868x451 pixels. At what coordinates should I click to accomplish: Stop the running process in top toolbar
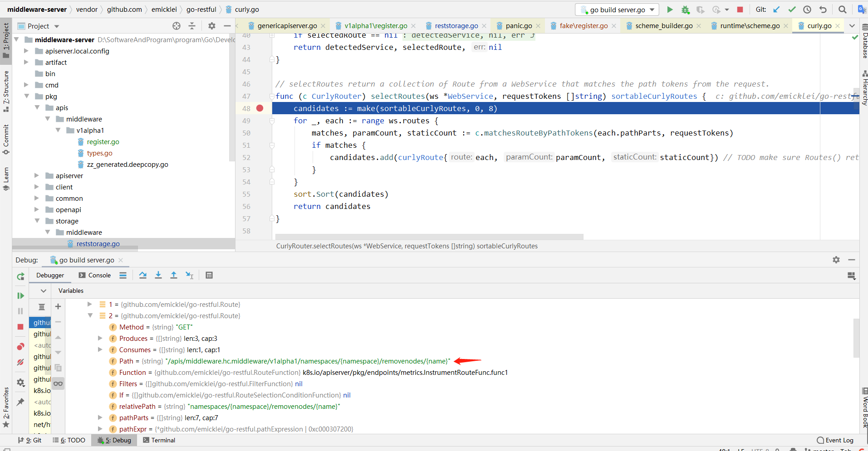tap(740, 10)
